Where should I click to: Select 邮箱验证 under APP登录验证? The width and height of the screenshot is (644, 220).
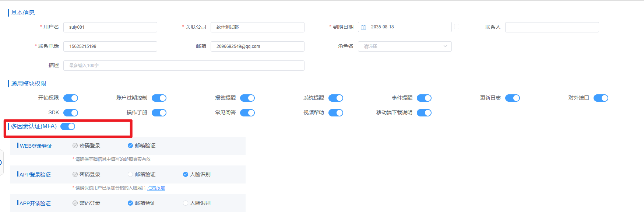pyautogui.click(x=130, y=174)
